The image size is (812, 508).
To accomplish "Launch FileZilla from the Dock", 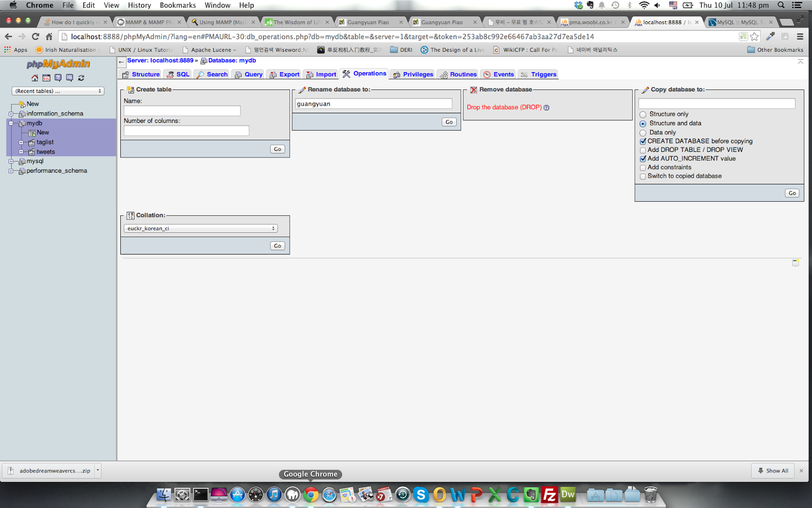I will point(549,494).
